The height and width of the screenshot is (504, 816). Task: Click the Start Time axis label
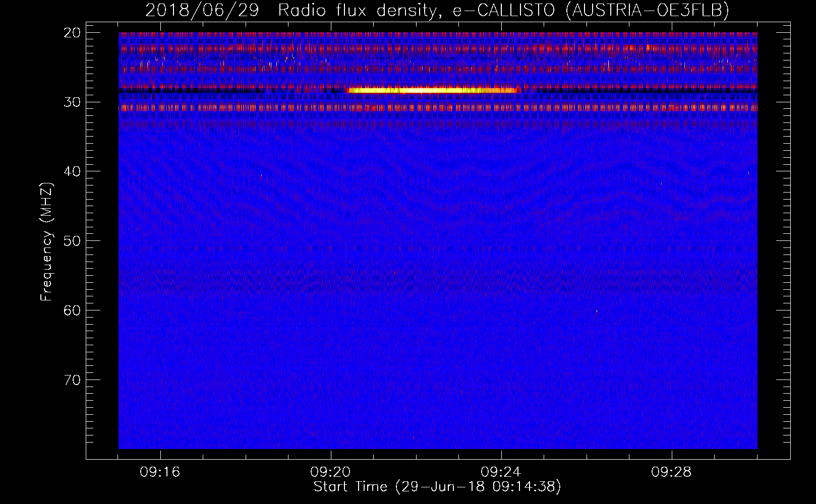point(437,487)
